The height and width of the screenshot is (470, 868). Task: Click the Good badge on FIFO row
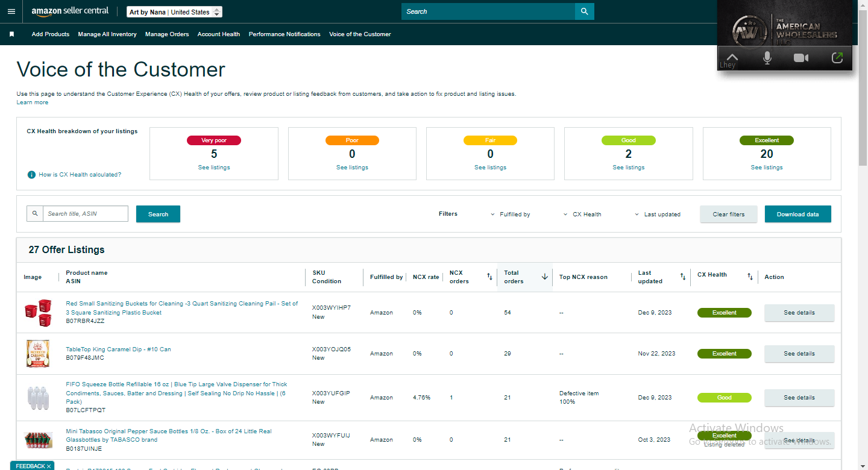725,398
